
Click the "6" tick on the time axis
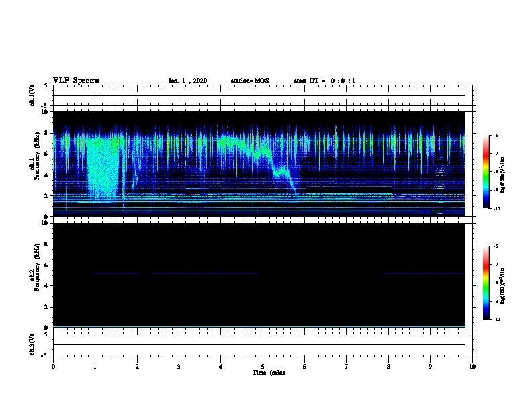click(x=305, y=366)
